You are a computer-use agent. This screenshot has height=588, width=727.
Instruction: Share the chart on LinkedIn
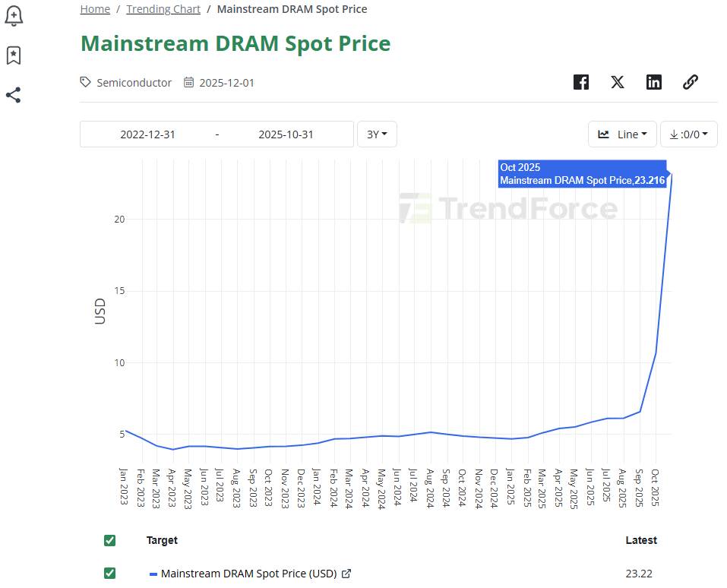tap(654, 82)
